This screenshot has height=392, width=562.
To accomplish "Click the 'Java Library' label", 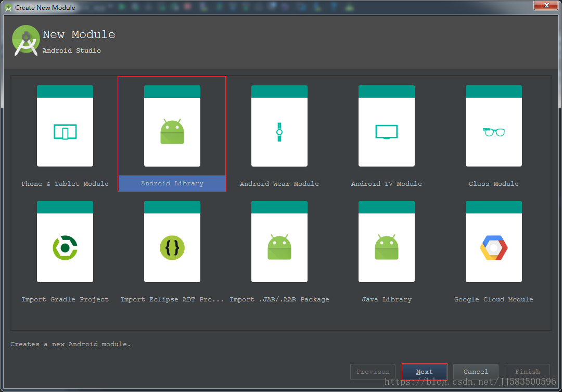I will 386,299.
